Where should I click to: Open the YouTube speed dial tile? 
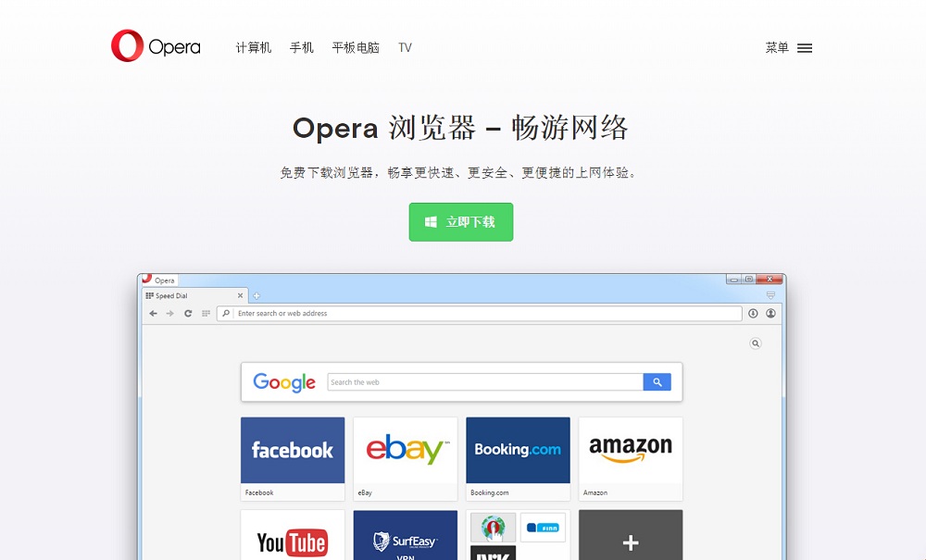click(x=293, y=535)
